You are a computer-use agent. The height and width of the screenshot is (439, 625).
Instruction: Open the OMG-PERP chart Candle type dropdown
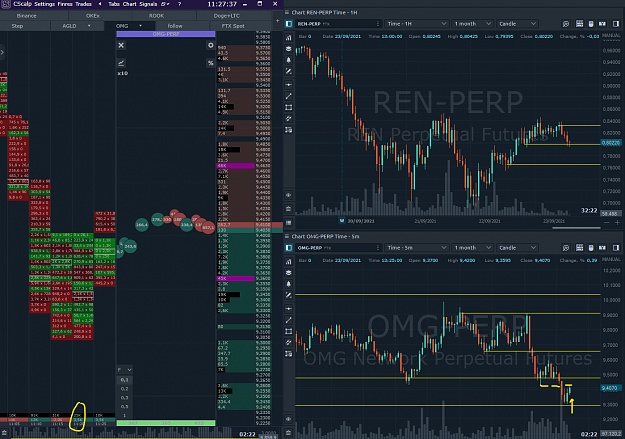(x=517, y=248)
